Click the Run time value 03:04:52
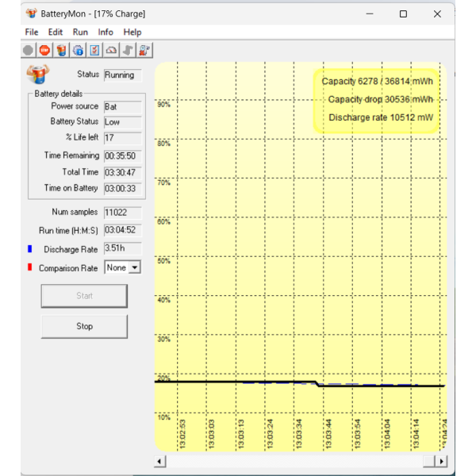Image resolution: width=476 pixels, height=476 pixels. click(x=123, y=230)
